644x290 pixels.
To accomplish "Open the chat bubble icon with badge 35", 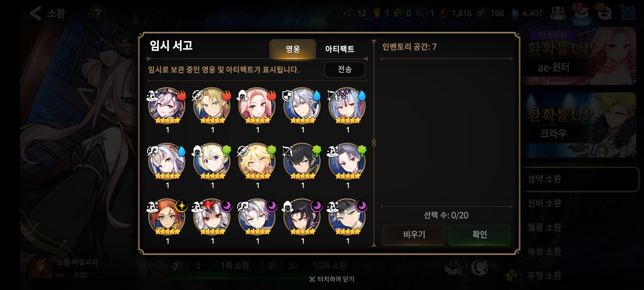I will click(x=605, y=13).
